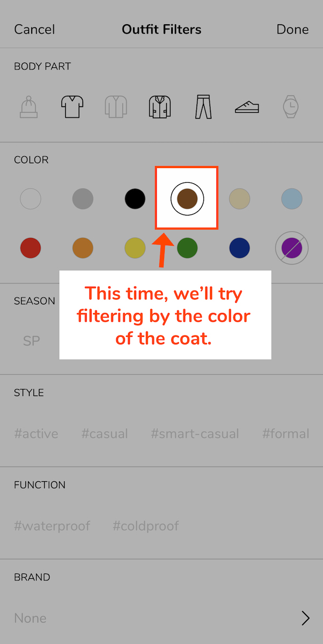Expand the Brand selection row
Screen dimensions: 323x644
pos(305,618)
